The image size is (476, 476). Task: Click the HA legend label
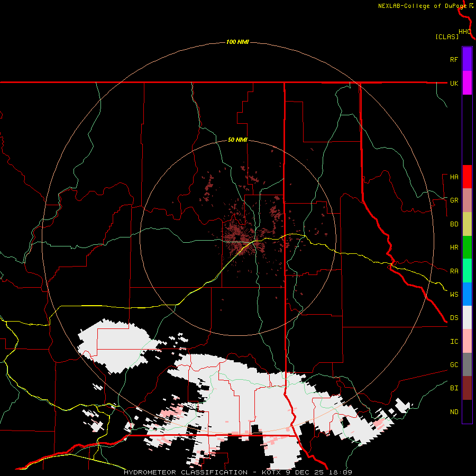coord(454,177)
